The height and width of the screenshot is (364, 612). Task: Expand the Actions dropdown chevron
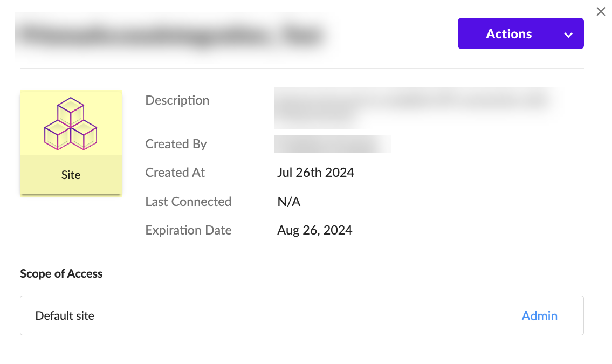[568, 35]
